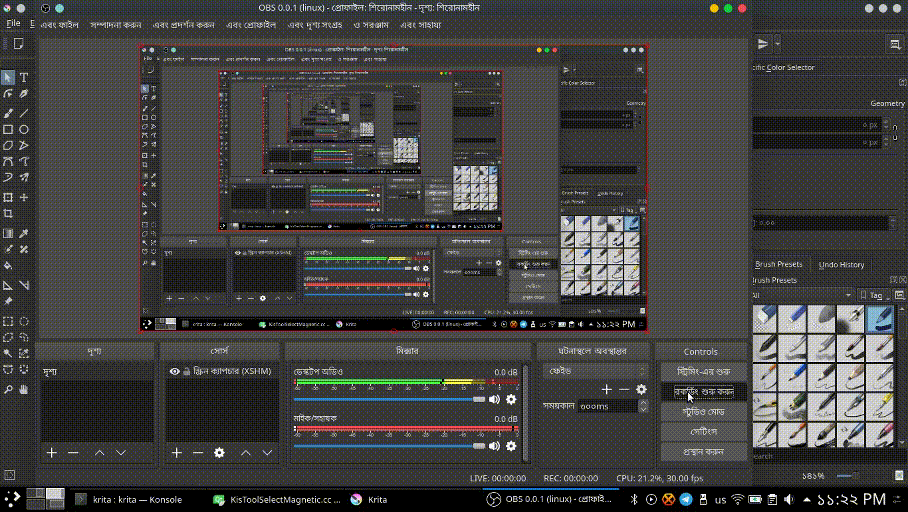The height and width of the screenshot is (512, 908).
Task: Open transition properties gear icon
Action: point(641,390)
